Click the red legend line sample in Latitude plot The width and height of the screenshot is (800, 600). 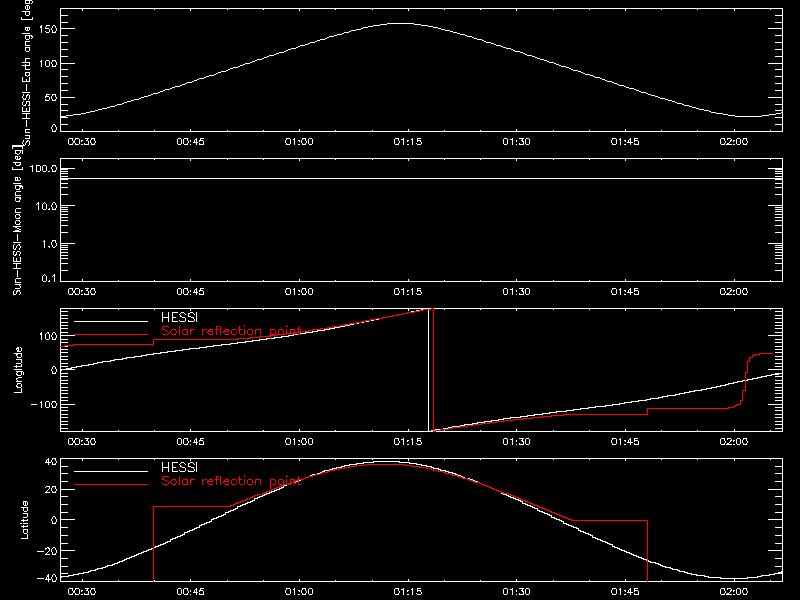click(x=111, y=485)
